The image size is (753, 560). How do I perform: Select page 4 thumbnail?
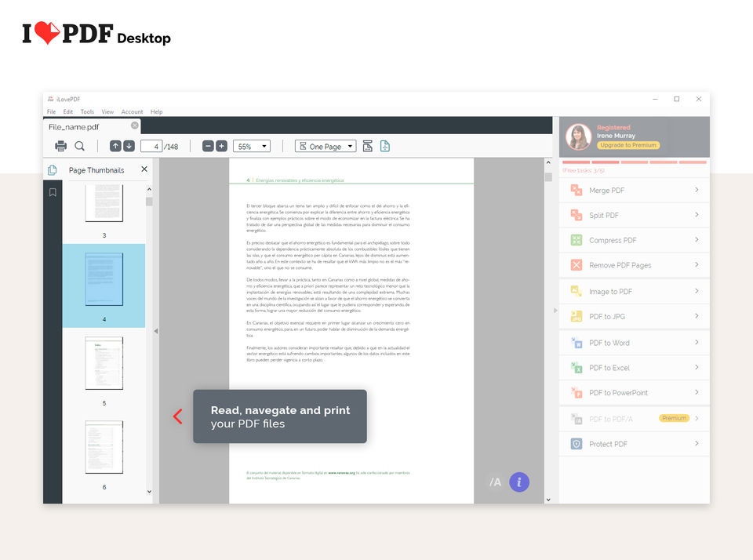point(104,279)
